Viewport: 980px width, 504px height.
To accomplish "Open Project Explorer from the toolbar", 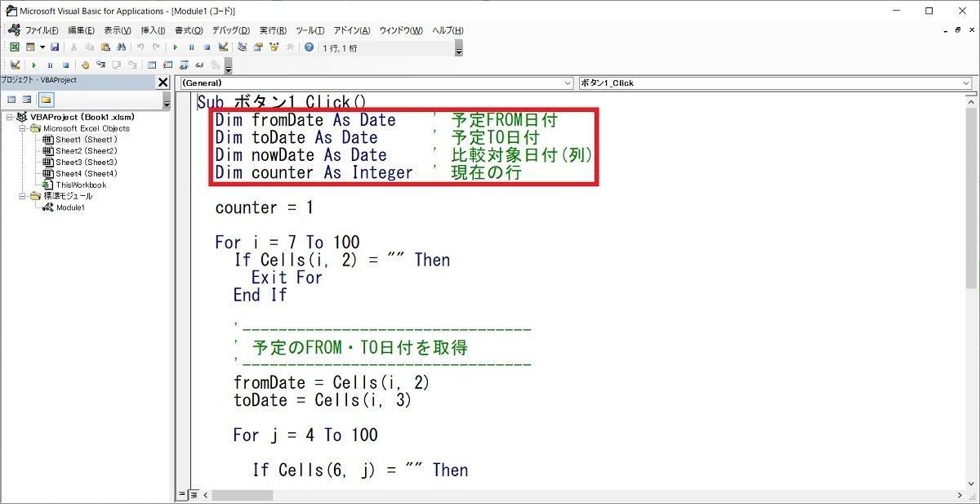I will coord(243,47).
